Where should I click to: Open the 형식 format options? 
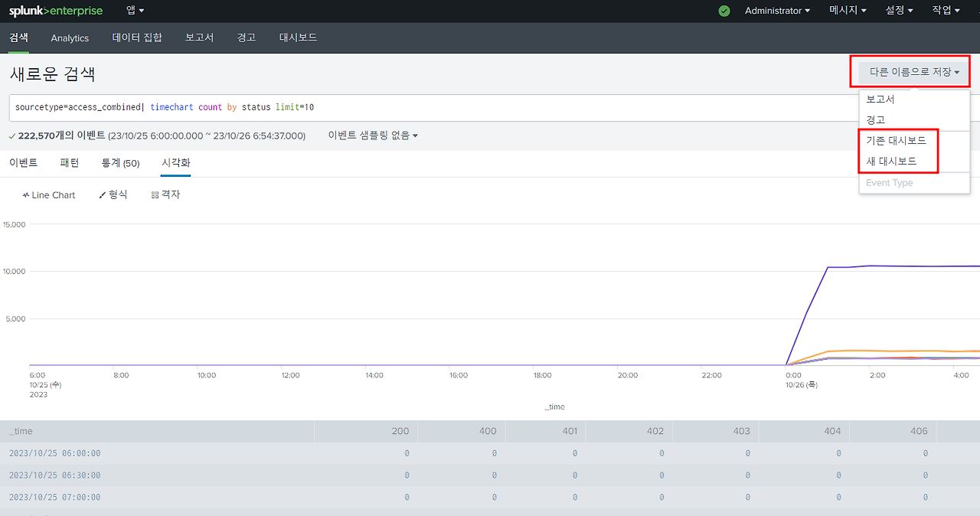(x=113, y=195)
